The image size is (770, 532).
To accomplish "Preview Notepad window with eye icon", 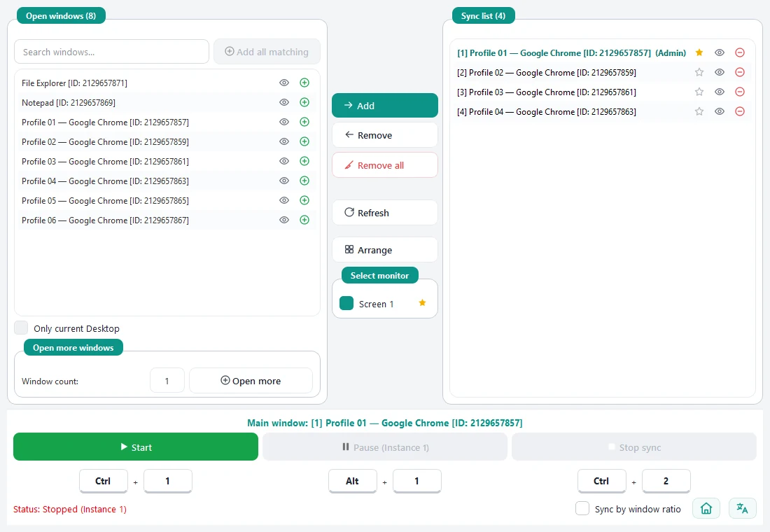I will tap(283, 102).
